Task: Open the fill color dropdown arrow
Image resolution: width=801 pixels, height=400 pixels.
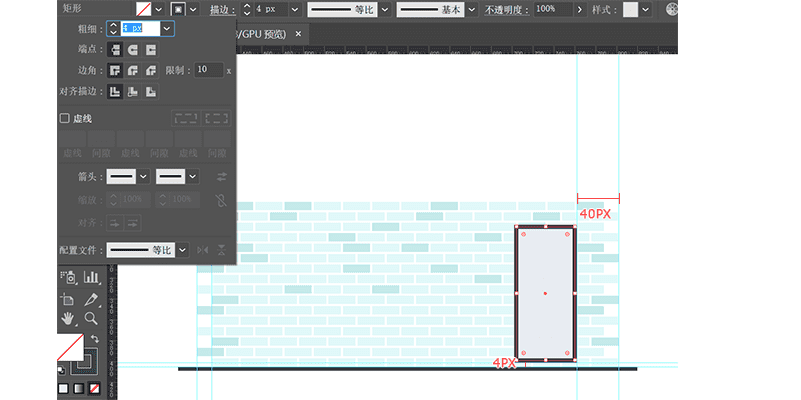Action: [x=159, y=9]
